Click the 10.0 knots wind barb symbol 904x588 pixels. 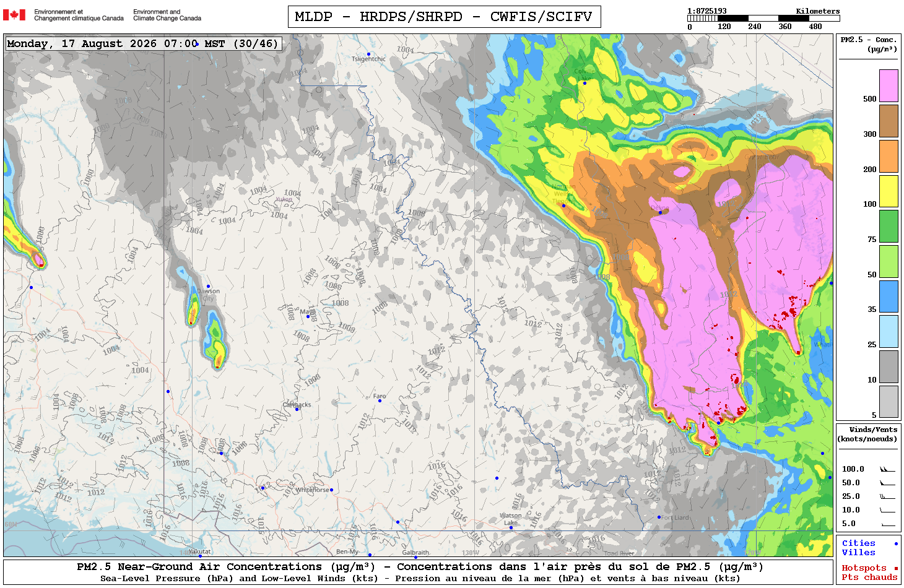click(887, 510)
